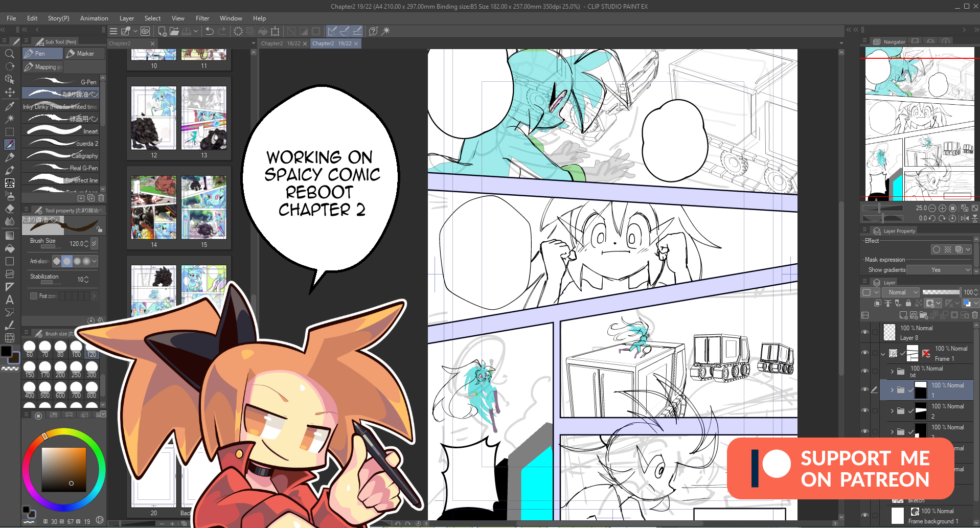Select the Operation object tool

9,79
